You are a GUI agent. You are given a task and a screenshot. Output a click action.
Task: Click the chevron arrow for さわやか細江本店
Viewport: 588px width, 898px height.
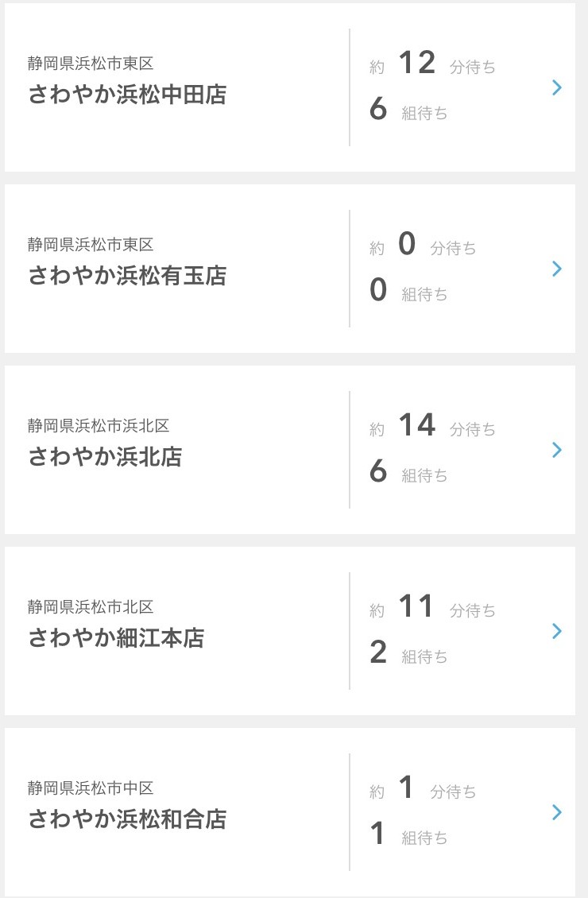(557, 631)
